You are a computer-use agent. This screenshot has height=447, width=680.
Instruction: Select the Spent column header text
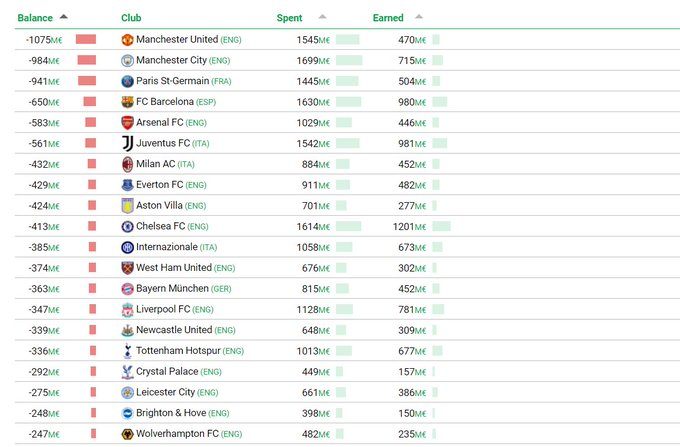(289, 18)
